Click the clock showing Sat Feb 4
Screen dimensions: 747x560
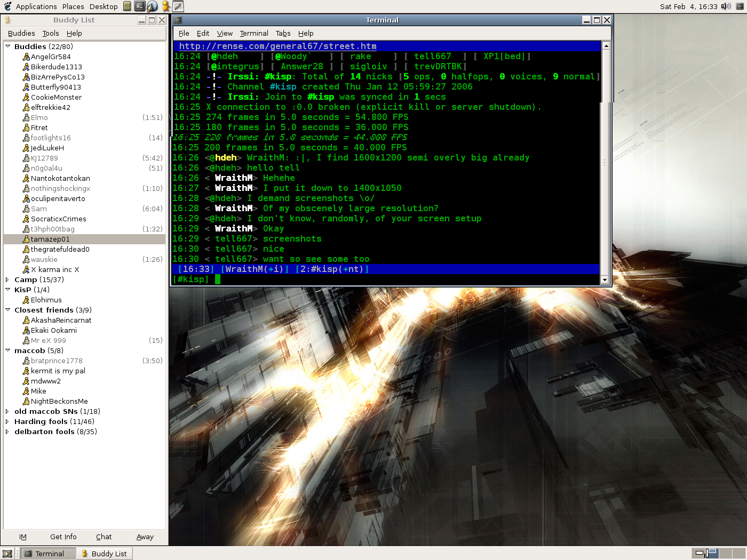(x=688, y=6)
